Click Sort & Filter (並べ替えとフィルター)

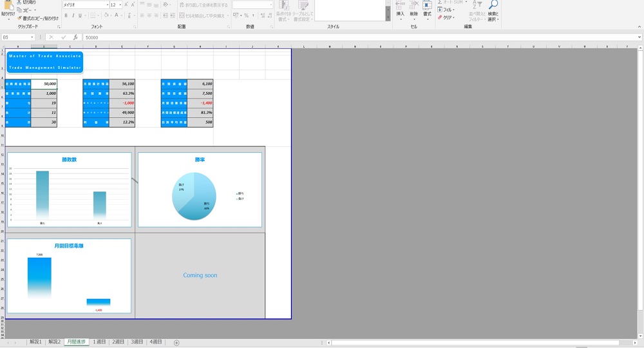477,11
